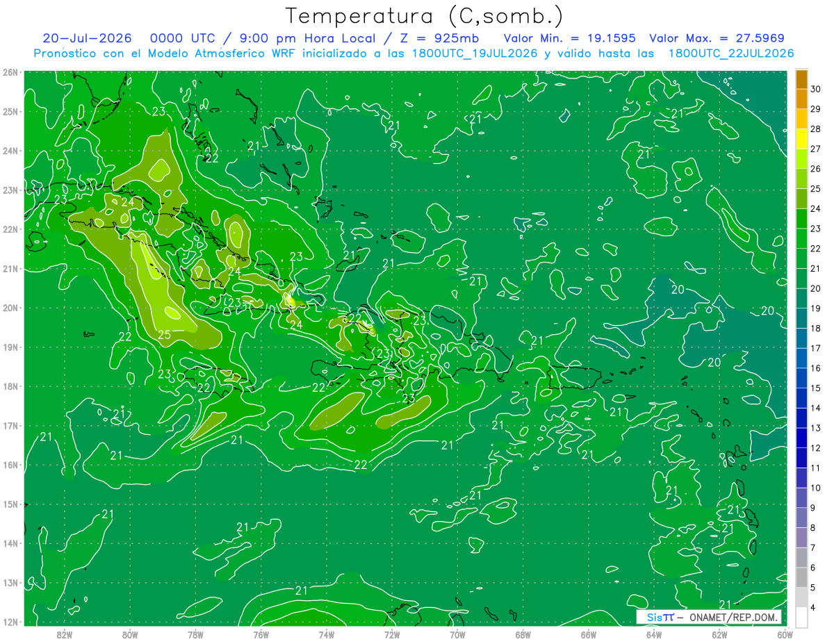Select the light grey swatch between 4 and 5
The width and height of the screenshot is (834, 644).
coord(802,598)
